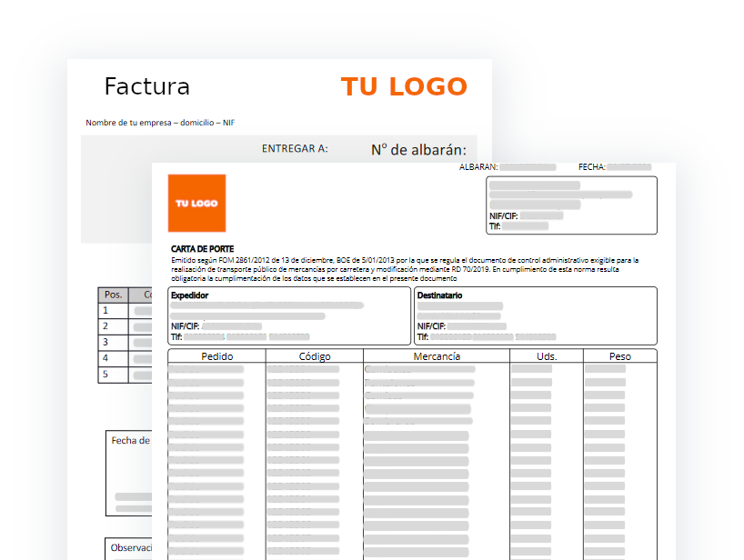
Task: Click the Uds. column header
Action: 547,356
